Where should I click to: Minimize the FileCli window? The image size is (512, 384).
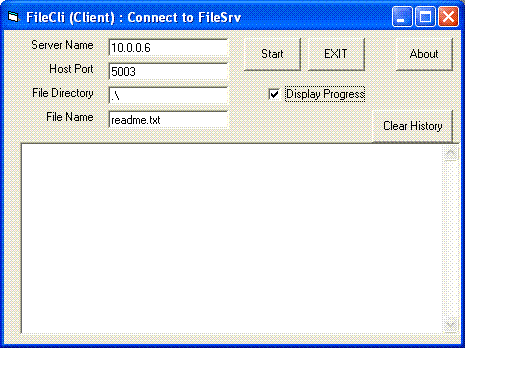402,16
